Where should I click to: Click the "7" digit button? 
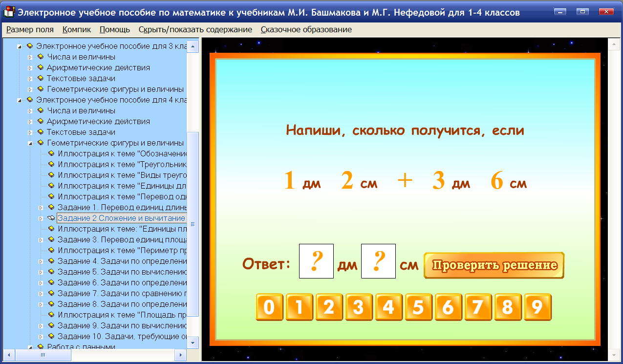(x=478, y=307)
